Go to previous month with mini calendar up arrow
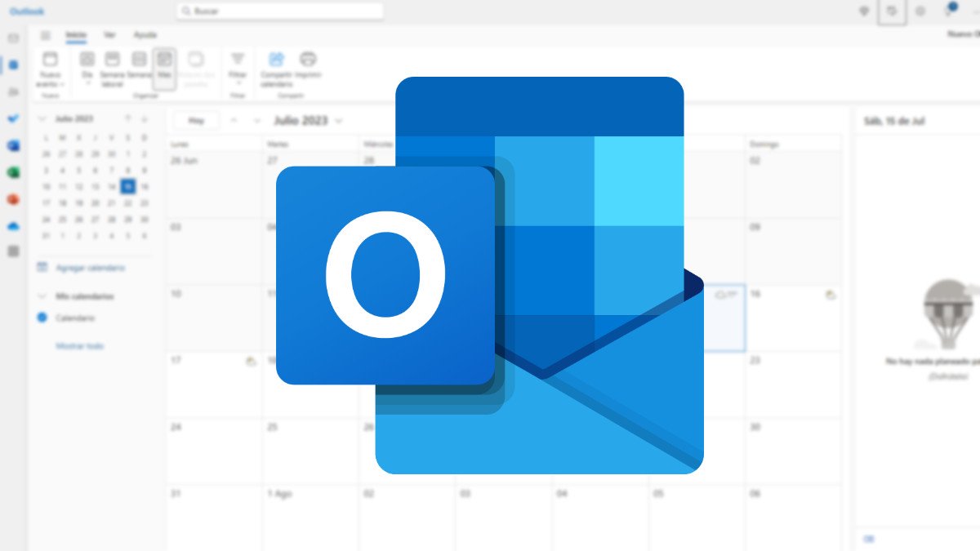This screenshot has width=980, height=551. click(128, 118)
